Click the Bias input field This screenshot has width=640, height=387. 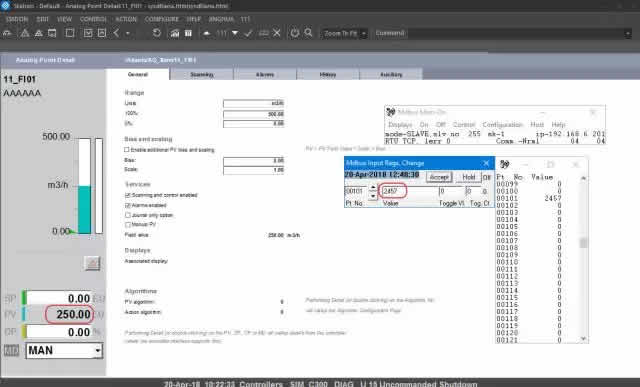[253, 160]
